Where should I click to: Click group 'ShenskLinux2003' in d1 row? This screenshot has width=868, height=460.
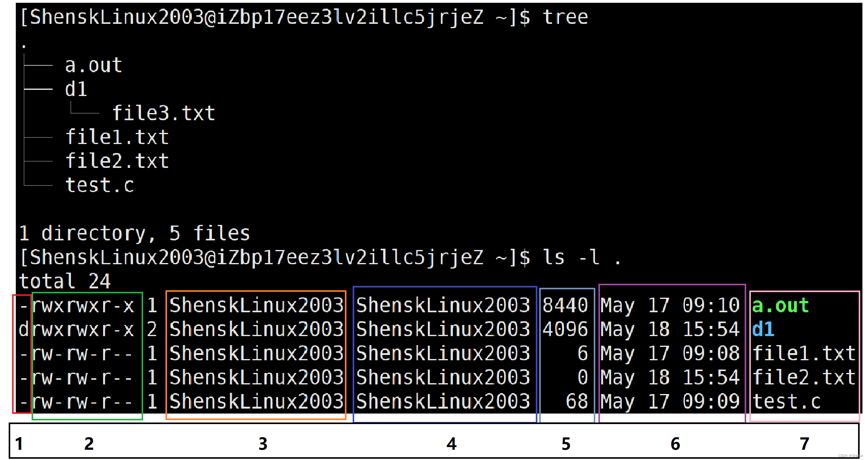click(x=443, y=329)
